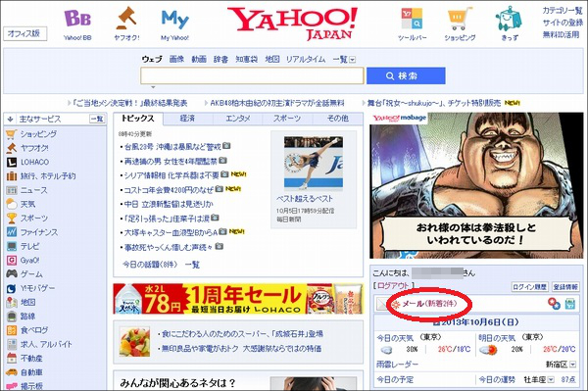Switch to the エンタメ news tab

pyautogui.click(x=238, y=119)
